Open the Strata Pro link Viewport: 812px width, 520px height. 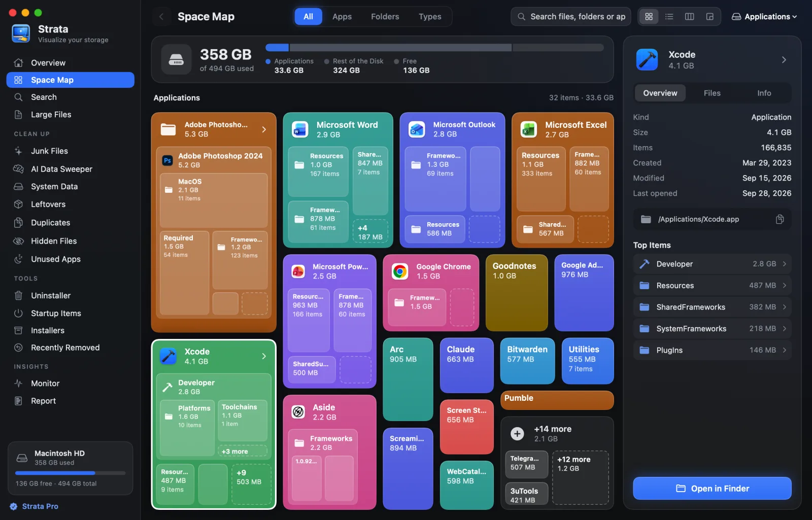35,506
